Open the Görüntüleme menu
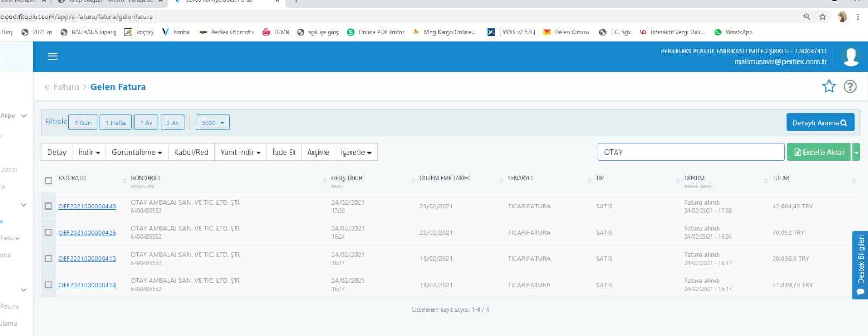This screenshot has width=868, height=336. coord(137,153)
